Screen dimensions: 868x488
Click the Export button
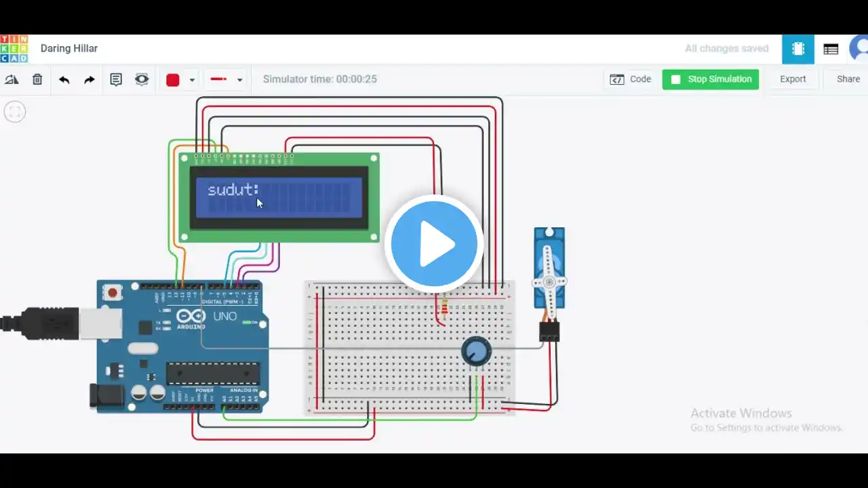793,79
